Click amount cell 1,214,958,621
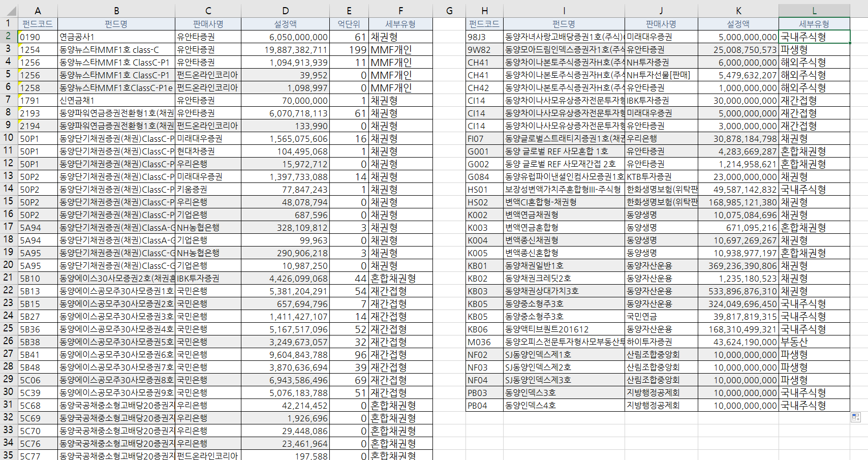 point(738,164)
